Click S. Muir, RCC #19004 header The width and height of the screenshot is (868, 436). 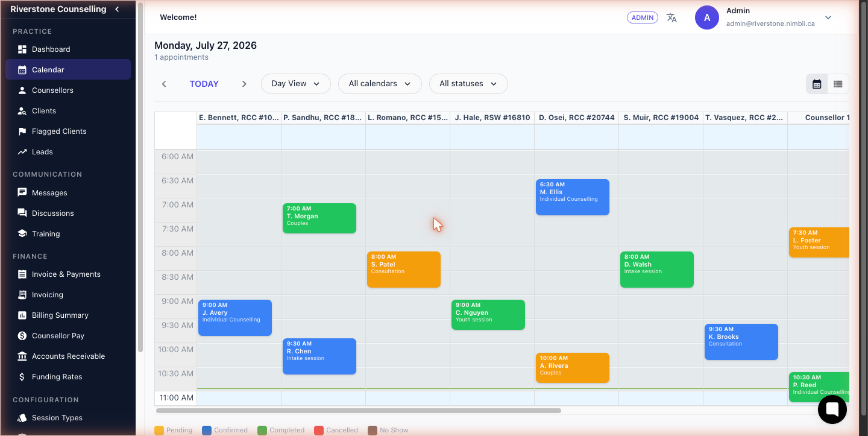click(661, 118)
